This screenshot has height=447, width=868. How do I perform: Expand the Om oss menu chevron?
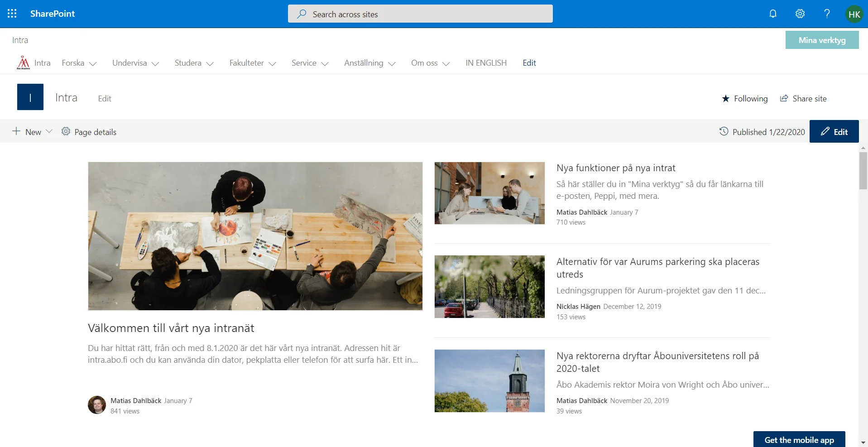click(446, 64)
